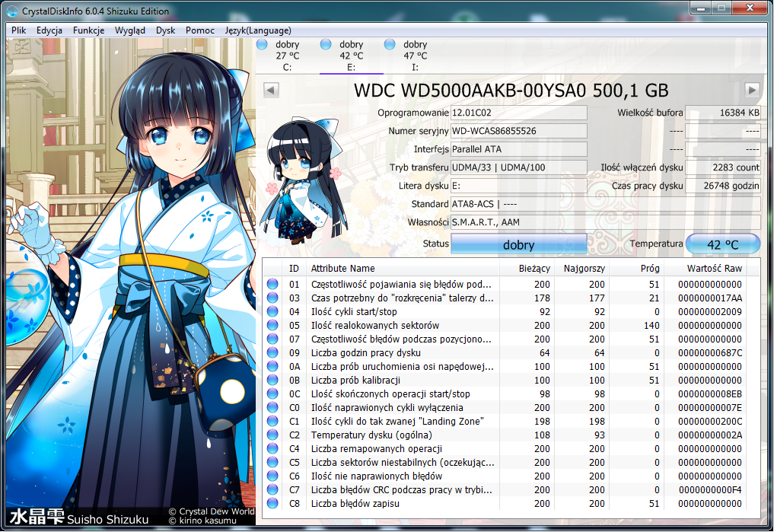
Task: Click the Oprogramowanie field 12.01C02
Action: point(519,113)
